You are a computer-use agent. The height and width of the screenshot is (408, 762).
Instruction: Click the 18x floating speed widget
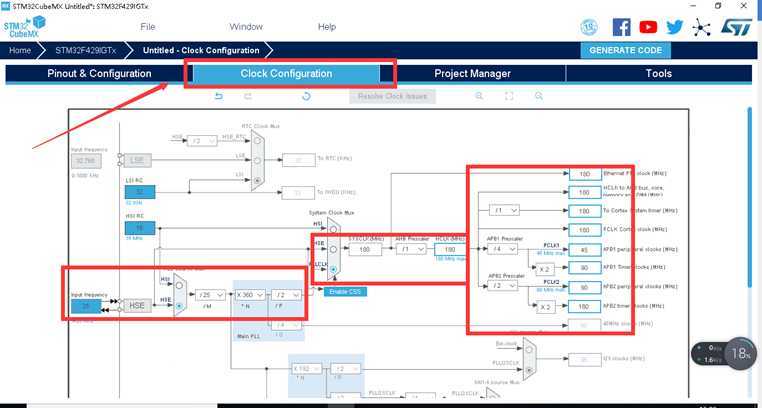pyautogui.click(x=741, y=353)
